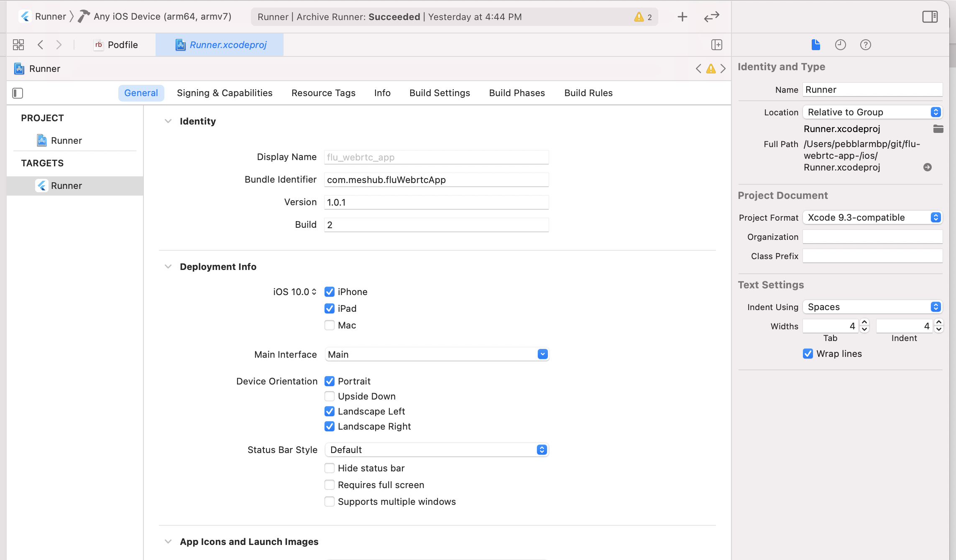Screen dimensions: 956x560
Task: Toggle the inspectors panel icon
Action: tap(930, 17)
